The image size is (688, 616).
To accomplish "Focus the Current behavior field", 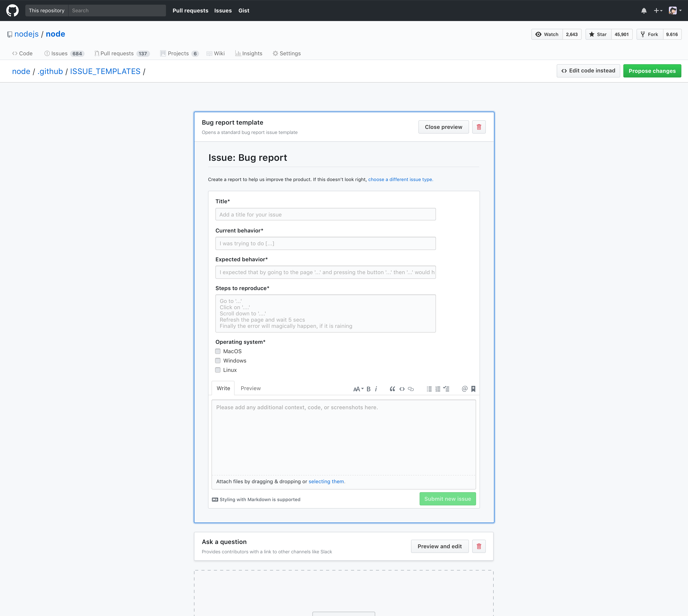I will click(x=325, y=243).
